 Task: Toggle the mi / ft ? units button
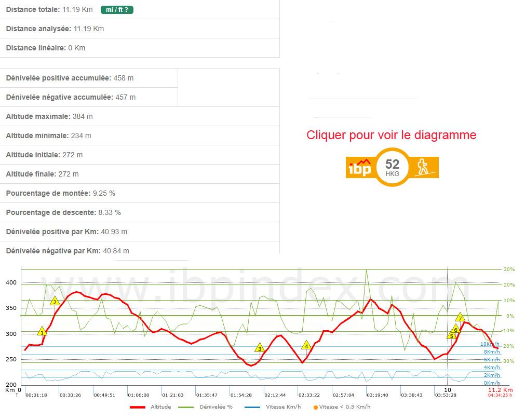pos(117,9)
